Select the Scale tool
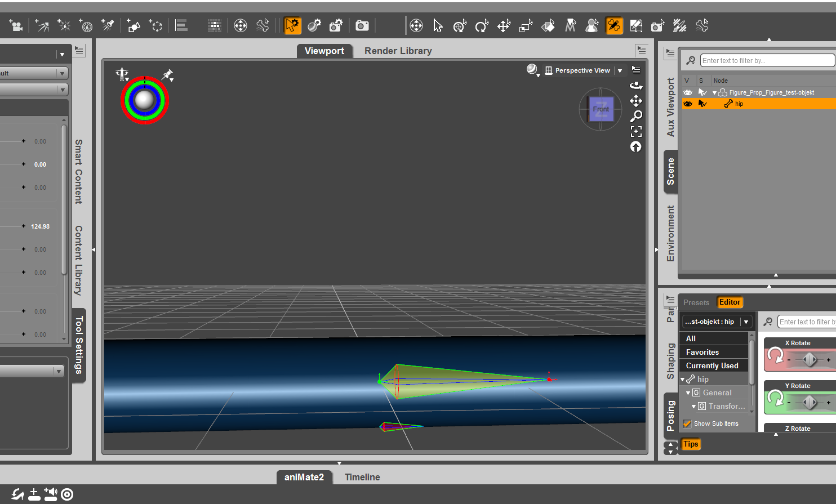This screenshot has height=504, width=836. [x=526, y=25]
